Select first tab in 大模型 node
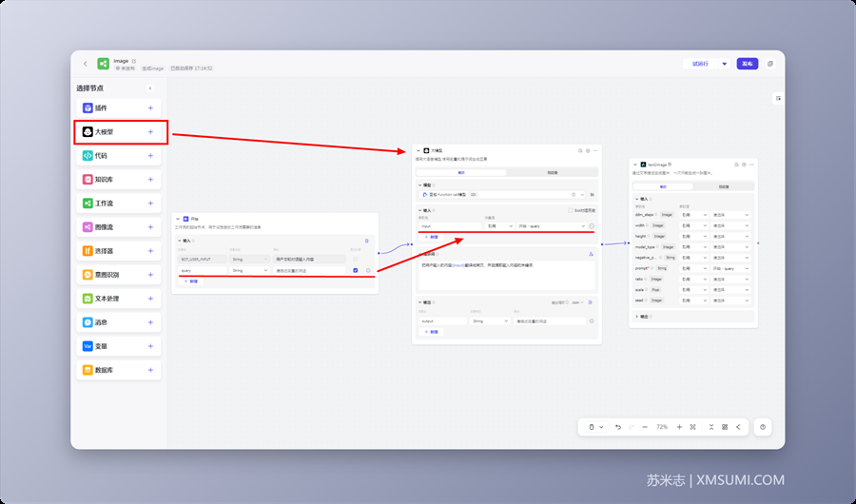The image size is (856, 504). pyautogui.click(x=461, y=172)
